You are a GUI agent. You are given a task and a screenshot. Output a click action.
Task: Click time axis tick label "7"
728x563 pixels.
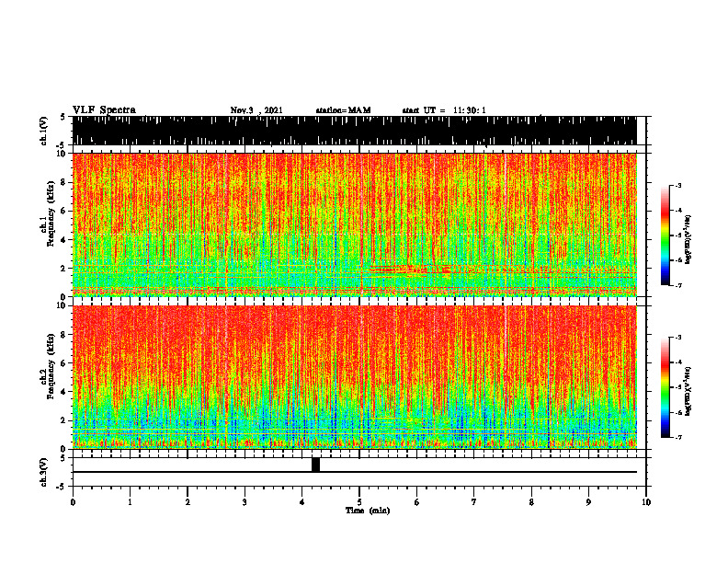tap(474, 502)
